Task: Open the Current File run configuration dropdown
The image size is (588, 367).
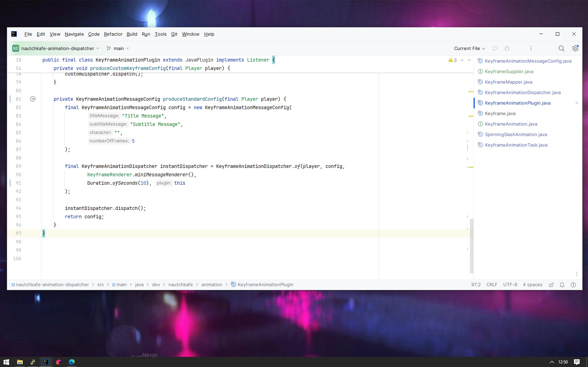Action: (x=470, y=48)
